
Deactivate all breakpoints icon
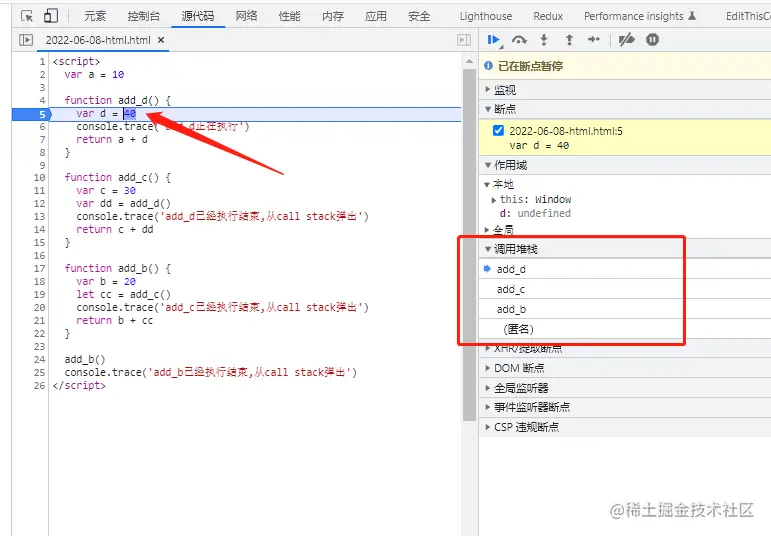click(x=626, y=40)
